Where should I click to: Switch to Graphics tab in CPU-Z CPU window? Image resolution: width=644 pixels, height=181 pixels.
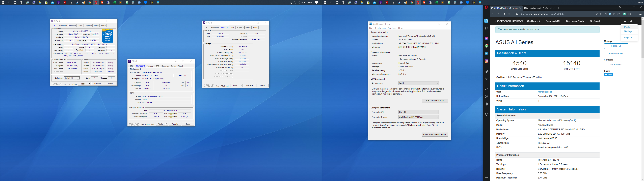pyautogui.click(x=88, y=26)
